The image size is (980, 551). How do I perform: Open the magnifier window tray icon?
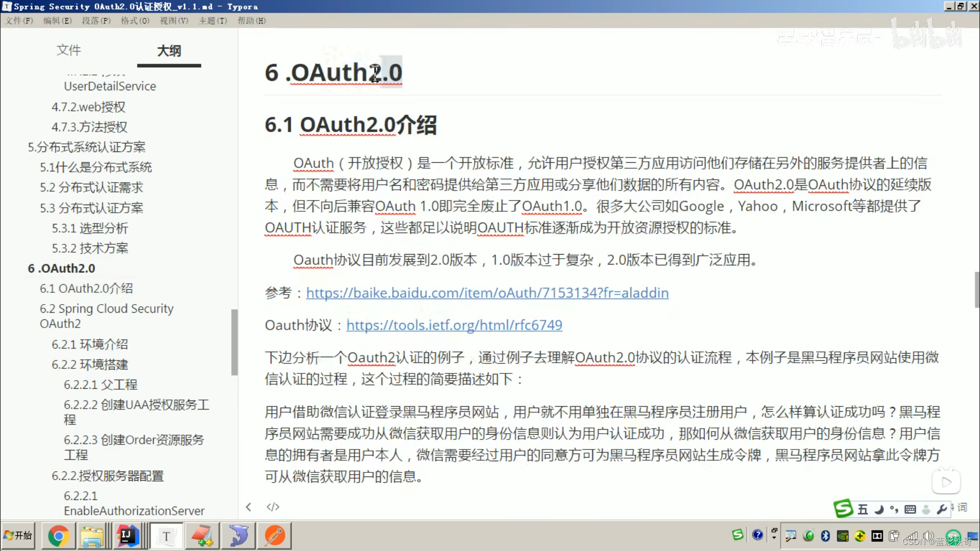pos(791,536)
